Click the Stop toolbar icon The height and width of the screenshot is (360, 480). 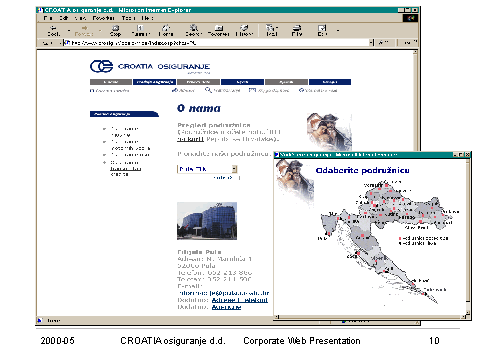[115, 30]
